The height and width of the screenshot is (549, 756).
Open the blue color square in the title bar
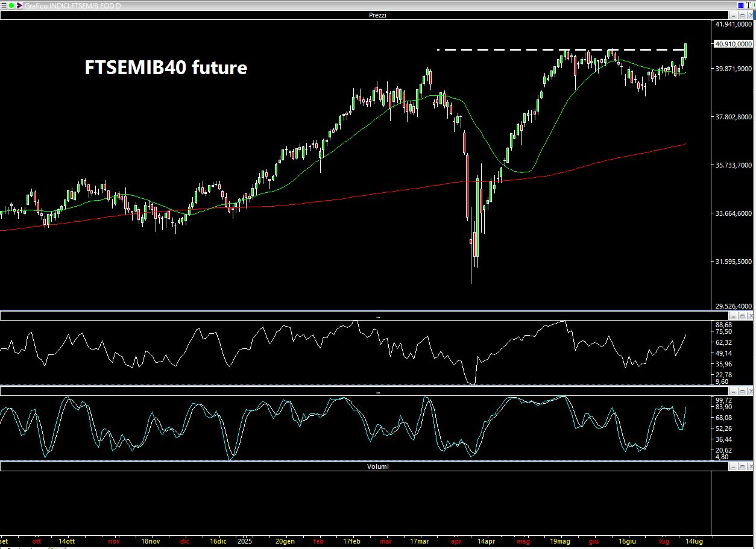tap(741, 5)
